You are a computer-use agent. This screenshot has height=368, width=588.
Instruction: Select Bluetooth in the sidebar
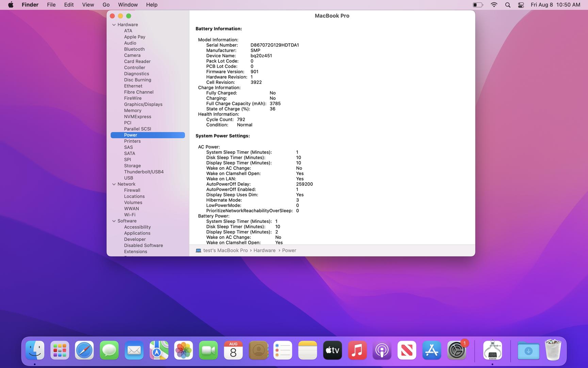click(x=134, y=49)
